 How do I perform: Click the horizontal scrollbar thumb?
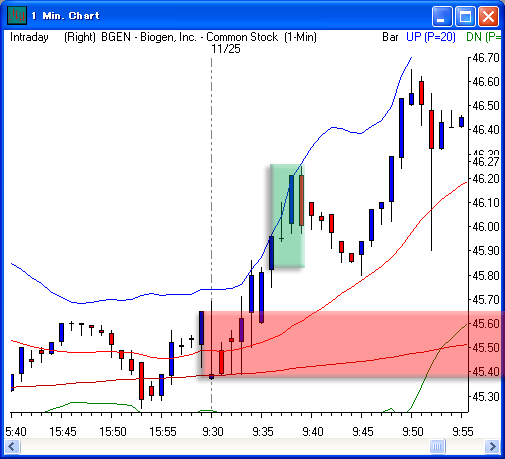pyautogui.click(x=438, y=446)
